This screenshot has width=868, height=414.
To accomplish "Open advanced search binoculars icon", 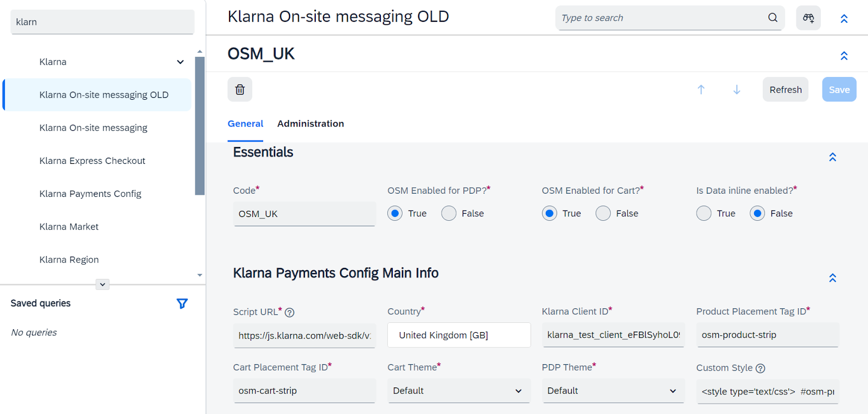I will (x=808, y=18).
